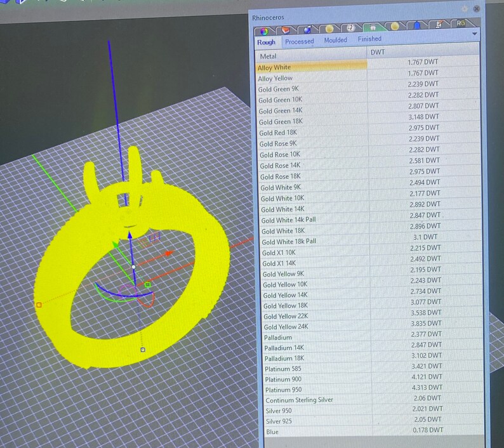
Task: Open the second gold coin panel tab
Action: 395,27
